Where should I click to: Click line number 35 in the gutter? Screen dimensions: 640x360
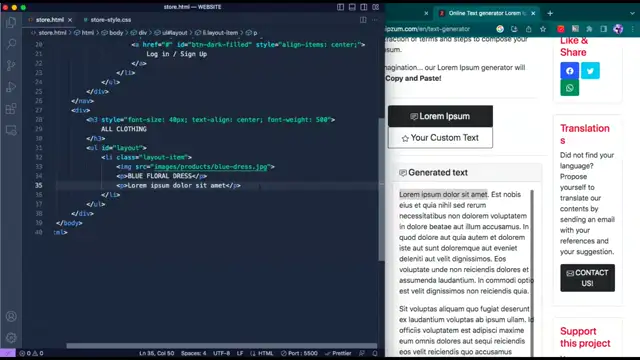click(38, 185)
